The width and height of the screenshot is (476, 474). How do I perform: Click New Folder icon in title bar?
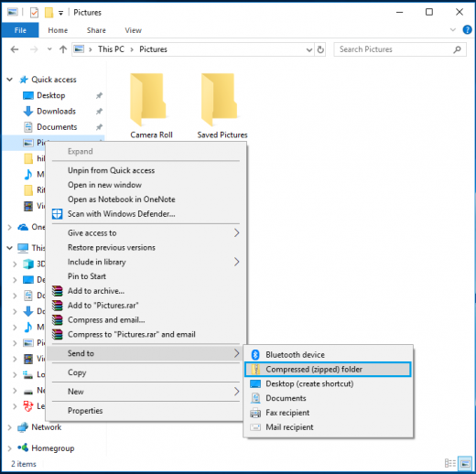[x=49, y=13]
